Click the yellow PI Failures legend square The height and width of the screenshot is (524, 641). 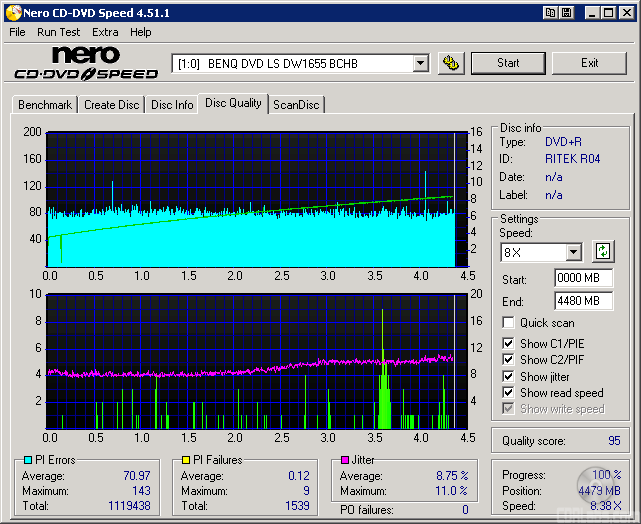coord(185,460)
